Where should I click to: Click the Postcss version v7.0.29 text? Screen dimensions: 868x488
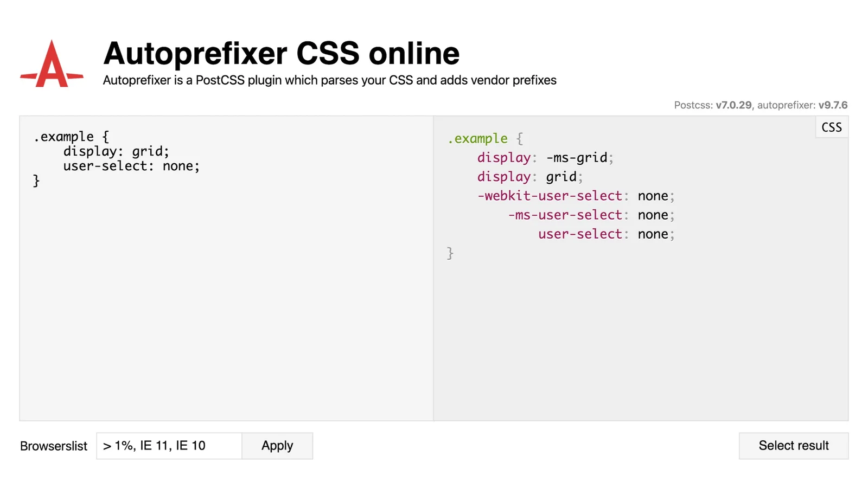[733, 105]
